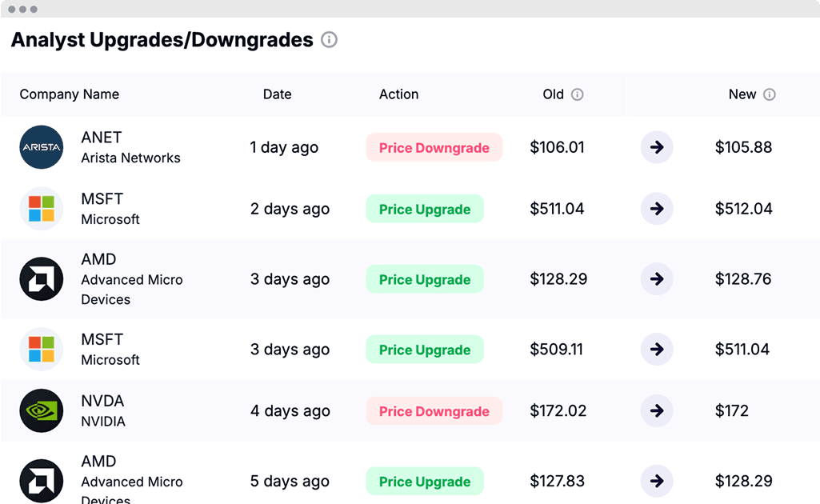This screenshot has width=820, height=504.
Task: Open the NVDA ticker link
Action: [102, 401]
